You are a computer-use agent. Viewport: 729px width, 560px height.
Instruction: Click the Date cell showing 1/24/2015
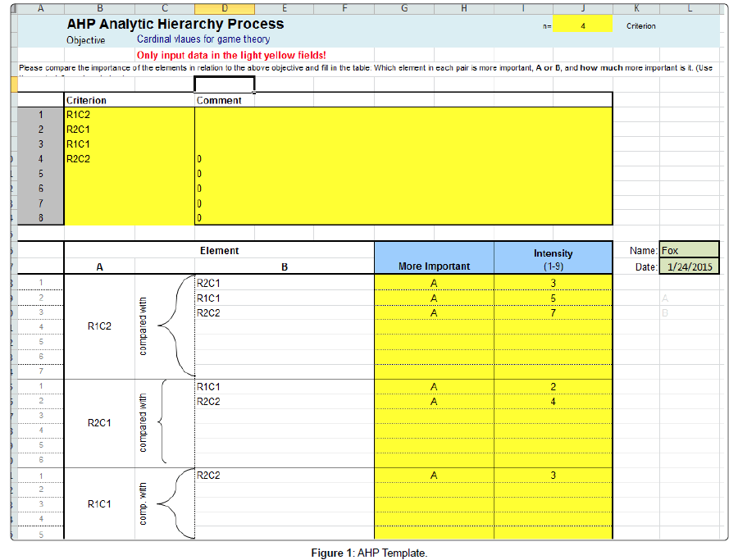pyautogui.click(x=689, y=266)
